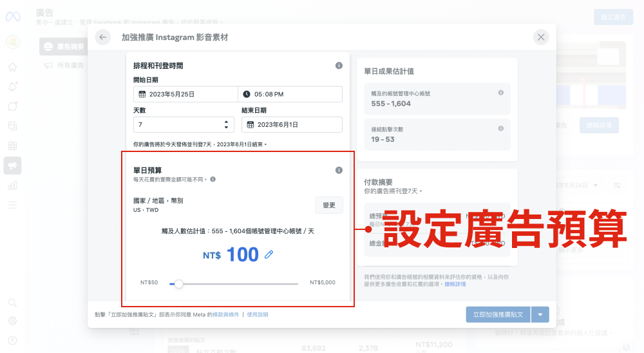Screen dimensions: 644x353
Task: Open the home icon in left sidebar
Action: [x=13, y=67]
